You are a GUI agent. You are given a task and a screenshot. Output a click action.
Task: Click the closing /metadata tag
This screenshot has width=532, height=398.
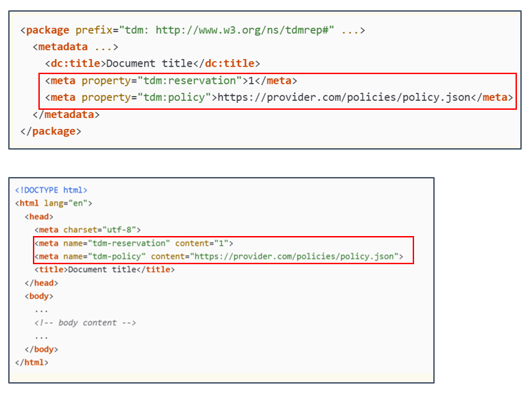click(x=66, y=115)
